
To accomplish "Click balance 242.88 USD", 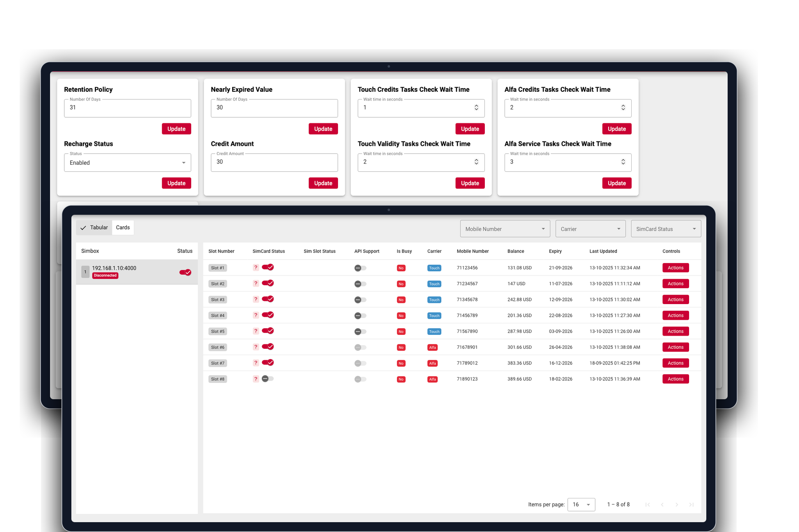I will (519, 300).
